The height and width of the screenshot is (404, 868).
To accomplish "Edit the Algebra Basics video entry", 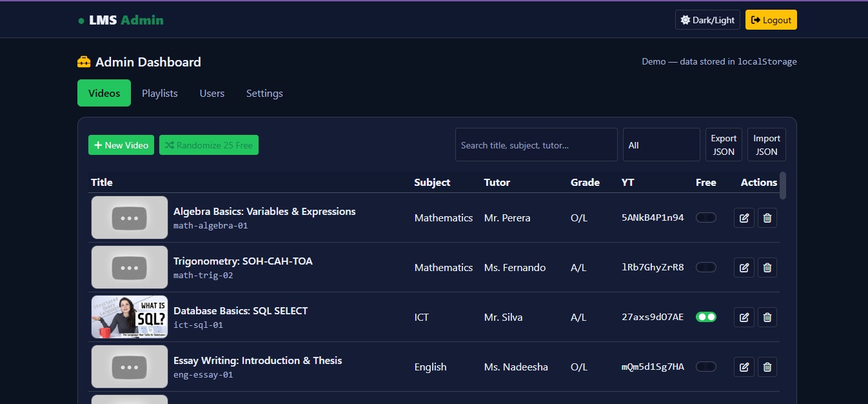I will coord(744,217).
